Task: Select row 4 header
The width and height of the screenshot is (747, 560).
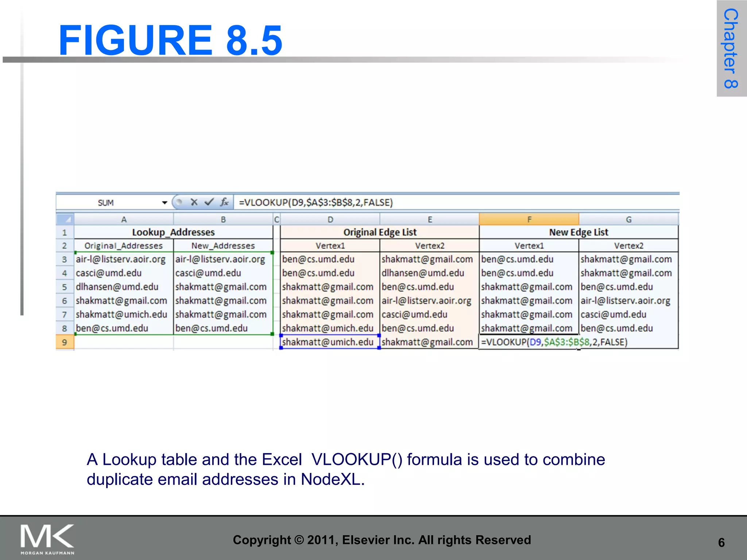Action: point(65,273)
